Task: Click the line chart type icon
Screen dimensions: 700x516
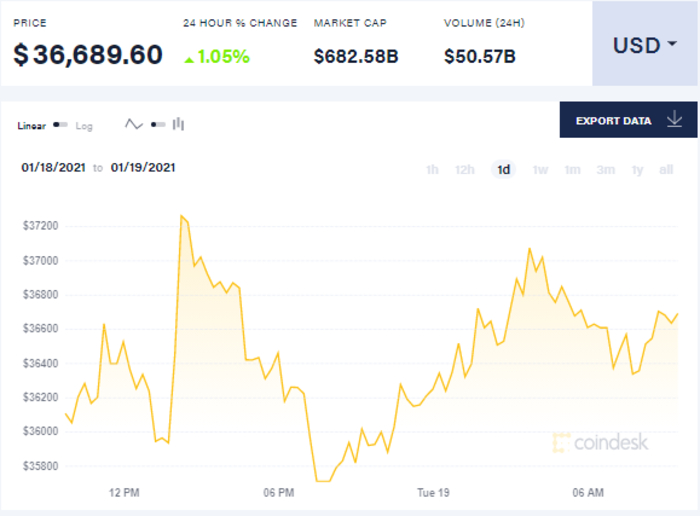Action: tap(134, 125)
